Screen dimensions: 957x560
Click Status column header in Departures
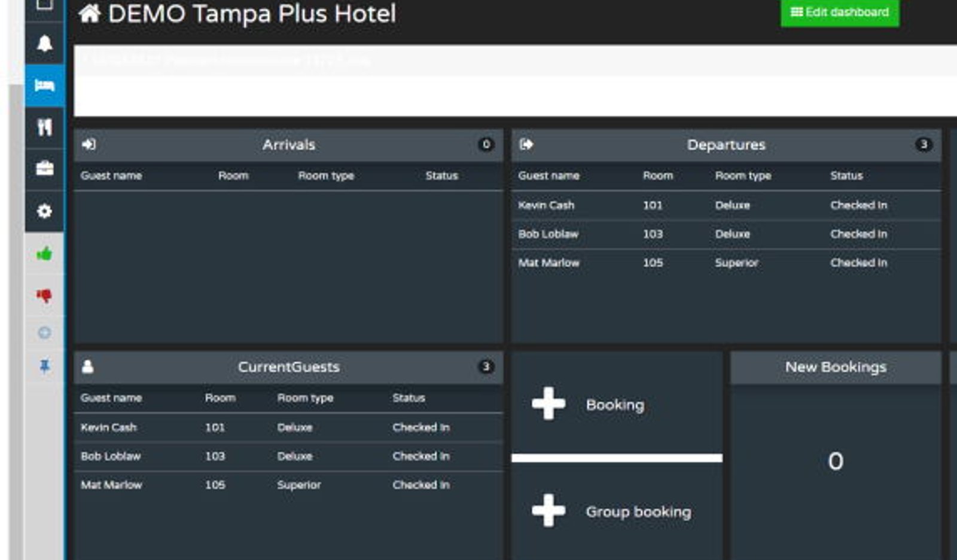(846, 176)
